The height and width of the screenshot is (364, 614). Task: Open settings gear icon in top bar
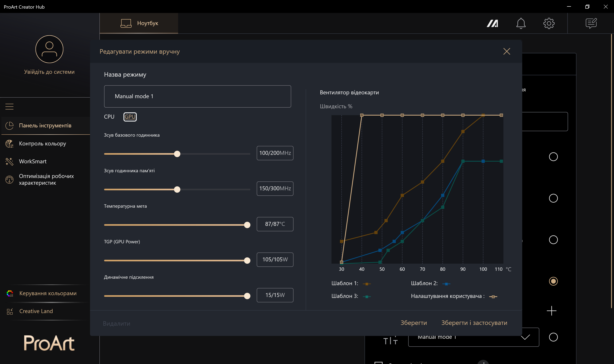tap(549, 23)
